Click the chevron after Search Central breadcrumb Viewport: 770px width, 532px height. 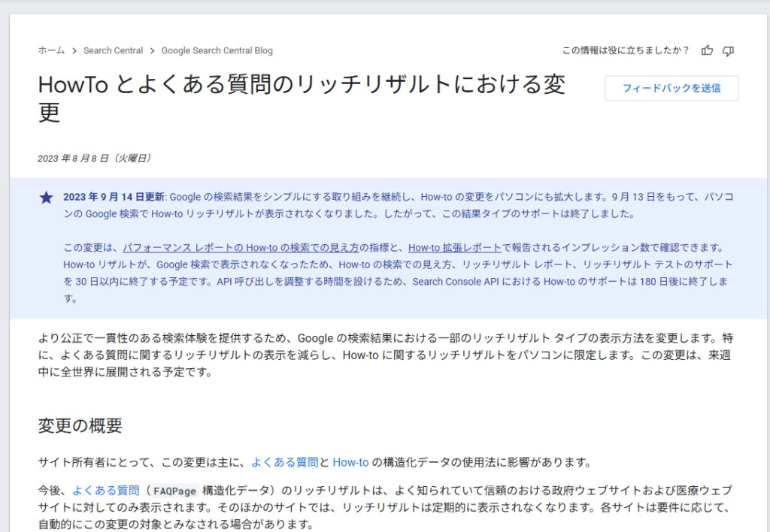click(x=152, y=51)
